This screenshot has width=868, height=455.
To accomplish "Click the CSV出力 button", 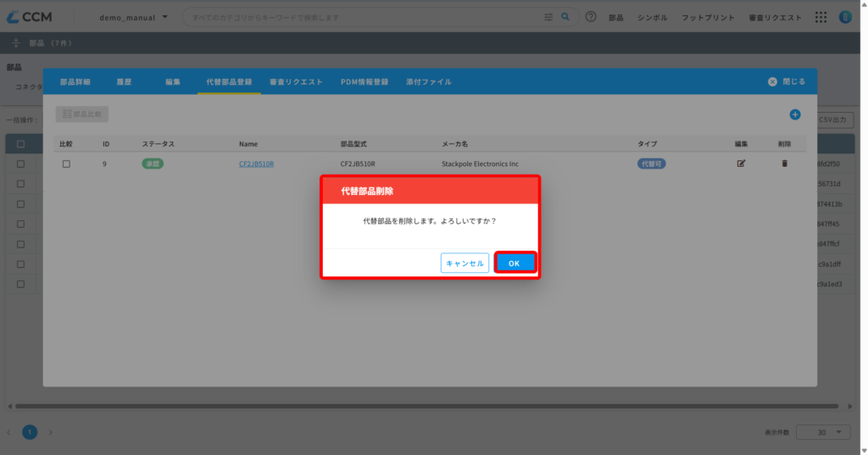I will point(835,119).
